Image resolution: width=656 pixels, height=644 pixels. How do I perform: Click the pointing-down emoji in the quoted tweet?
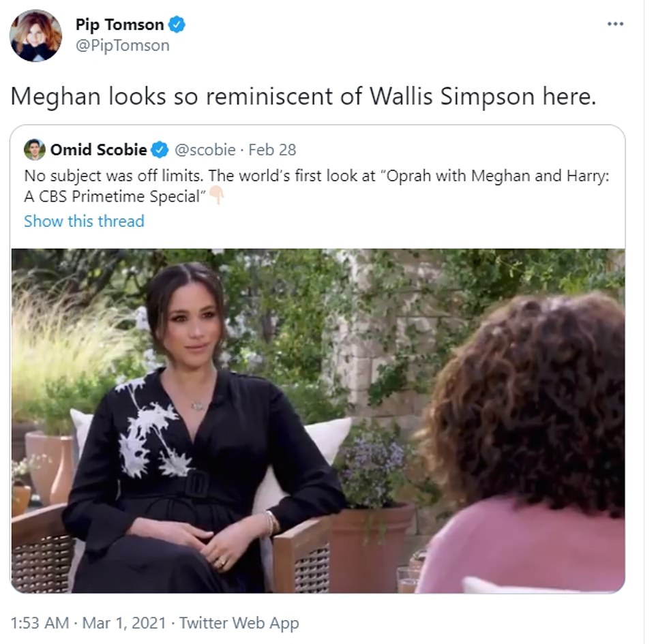[x=217, y=196]
